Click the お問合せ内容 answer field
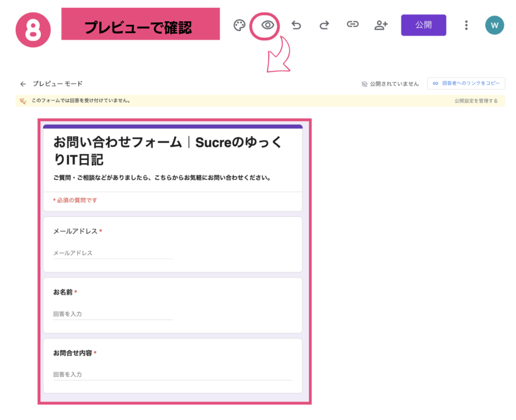This screenshot has height=420, width=516. click(x=172, y=375)
